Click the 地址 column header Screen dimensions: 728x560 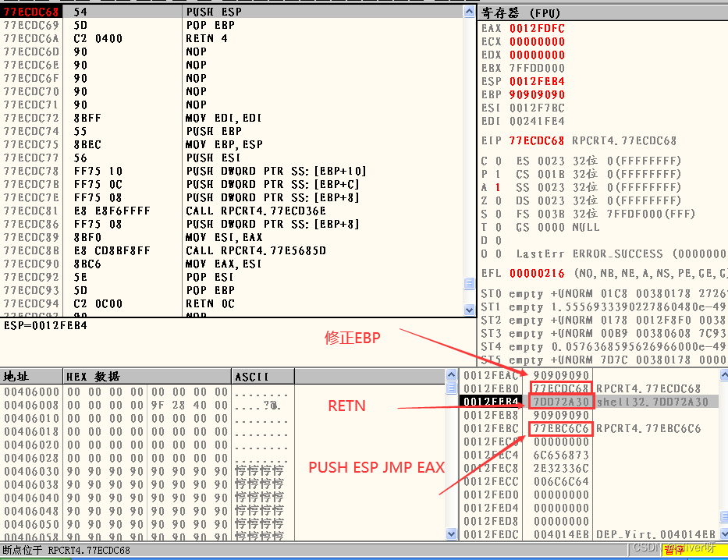tap(17, 375)
